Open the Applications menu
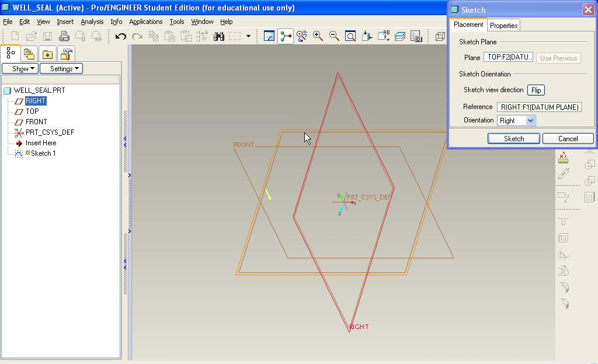598x364 pixels. point(145,22)
